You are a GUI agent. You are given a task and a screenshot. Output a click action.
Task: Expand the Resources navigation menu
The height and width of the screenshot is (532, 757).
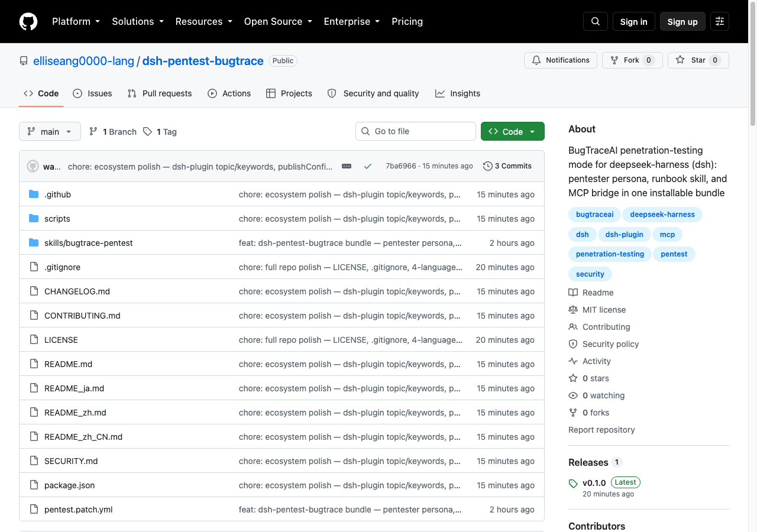click(203, 21)
